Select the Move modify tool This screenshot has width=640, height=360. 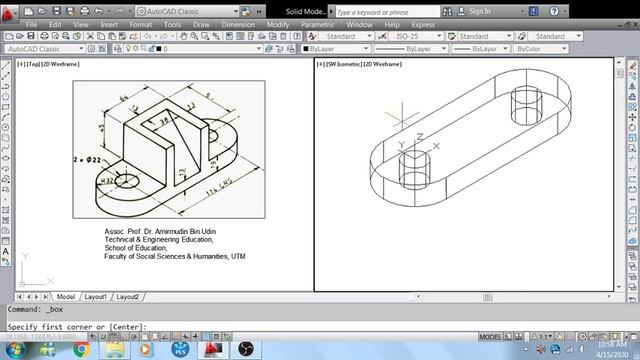click(x=632, y=118)
